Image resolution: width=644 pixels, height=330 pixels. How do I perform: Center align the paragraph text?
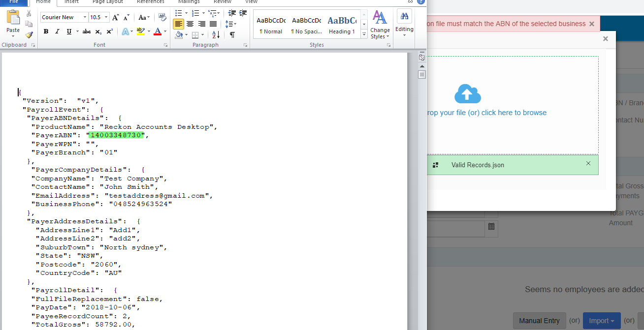(x=190, y=24)
